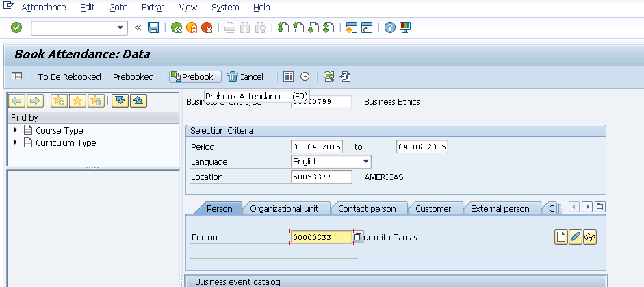This screenshot has height=287, width=644.
Task: Create a new session icon
Action: 352,27
